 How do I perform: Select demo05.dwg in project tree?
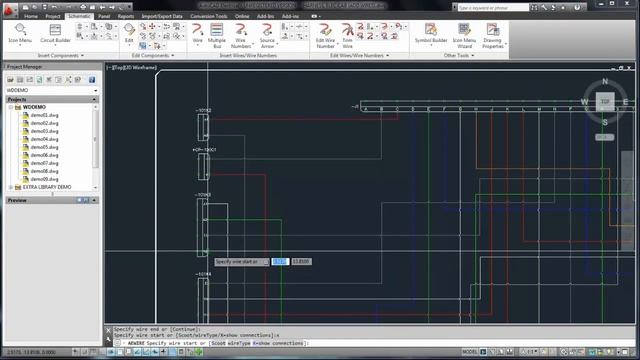[x=44, y=147]
